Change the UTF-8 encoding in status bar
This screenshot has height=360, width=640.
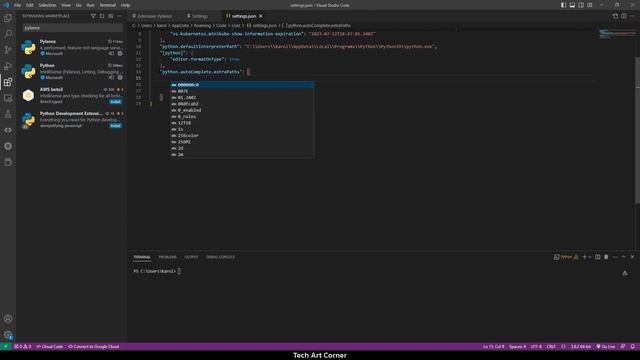pyautogui.click(x=536, y=347)
